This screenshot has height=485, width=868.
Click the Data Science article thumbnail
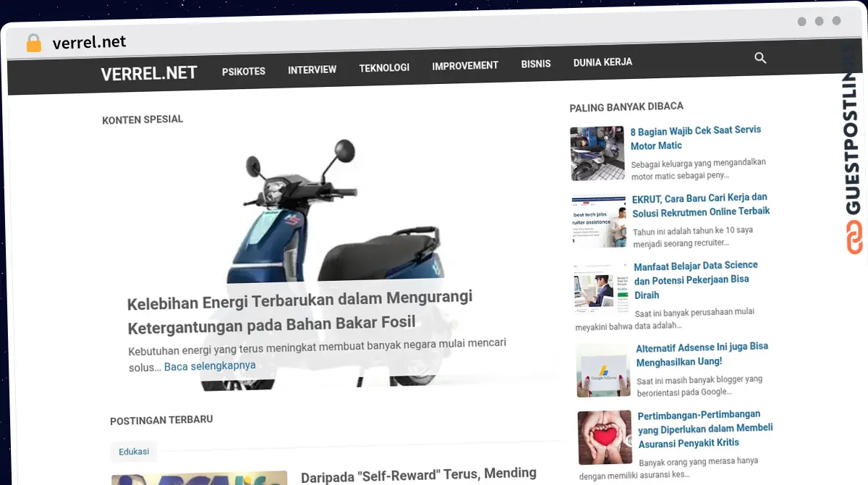[x=601, y=290]
